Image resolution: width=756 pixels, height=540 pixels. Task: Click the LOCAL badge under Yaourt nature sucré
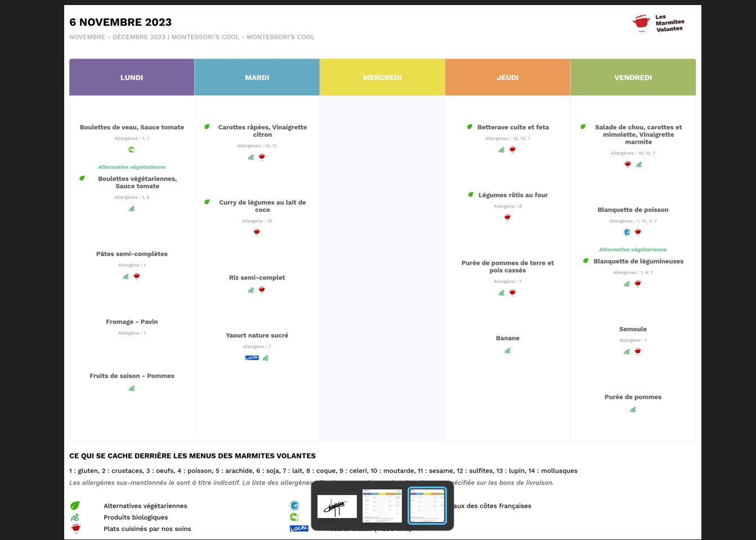click(x=252, y=358)
